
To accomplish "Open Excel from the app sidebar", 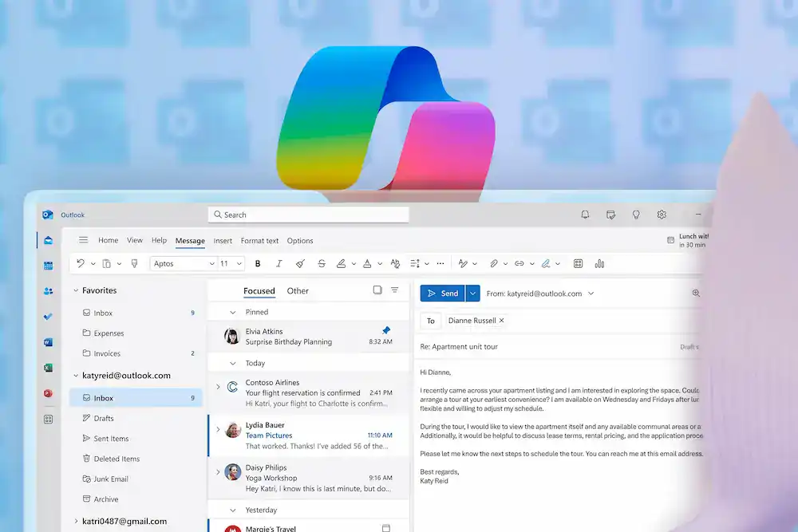I will (x=47, y=366).
